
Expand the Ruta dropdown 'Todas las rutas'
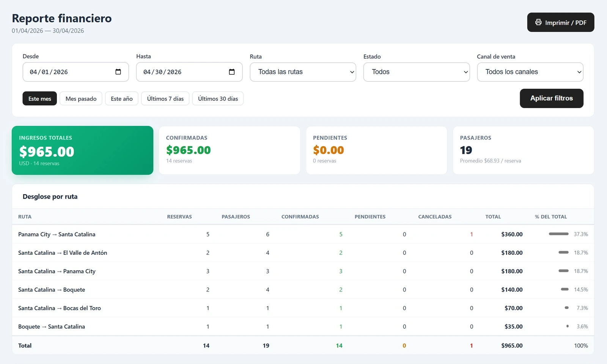coord(303,72)
